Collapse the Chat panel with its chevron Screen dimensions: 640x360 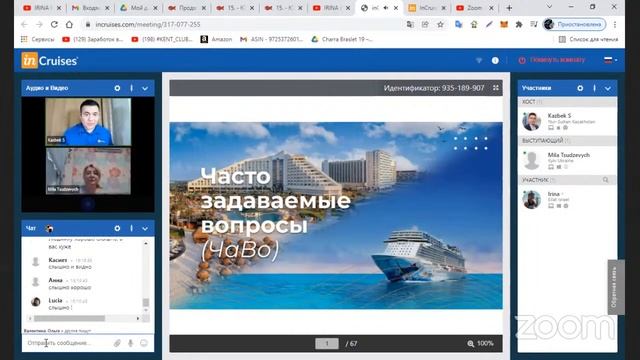click(x=145, y=229)
